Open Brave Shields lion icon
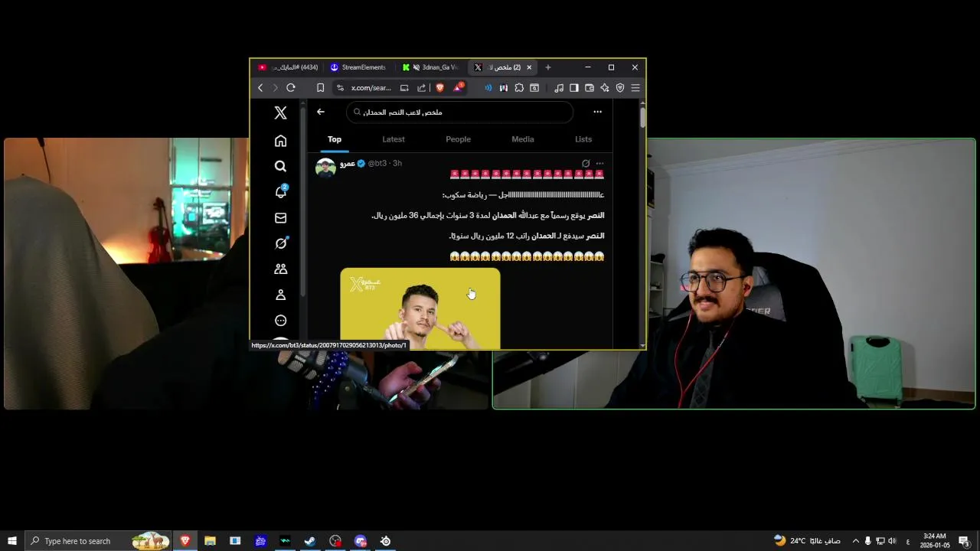This screenshot has width=980, height=551. click(439, 88)
